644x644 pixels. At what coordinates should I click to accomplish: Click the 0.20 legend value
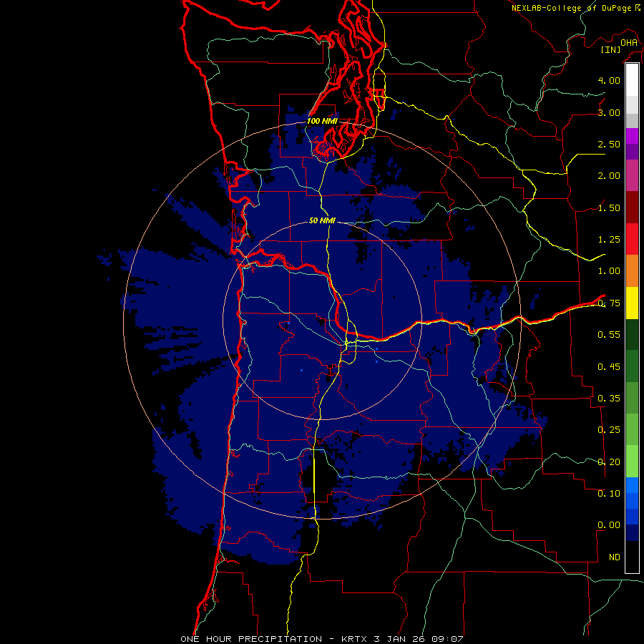tap(609, 462)
